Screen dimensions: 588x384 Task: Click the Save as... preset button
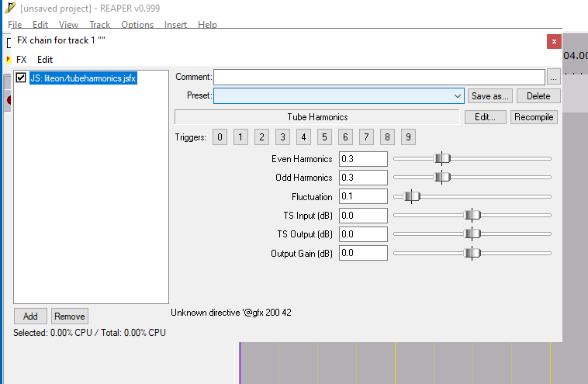(490, 96)
